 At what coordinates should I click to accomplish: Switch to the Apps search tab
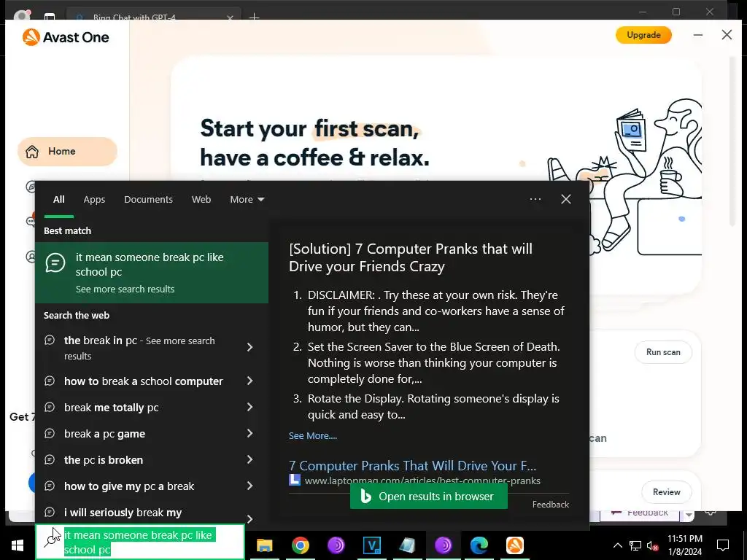tap(94, 200)
